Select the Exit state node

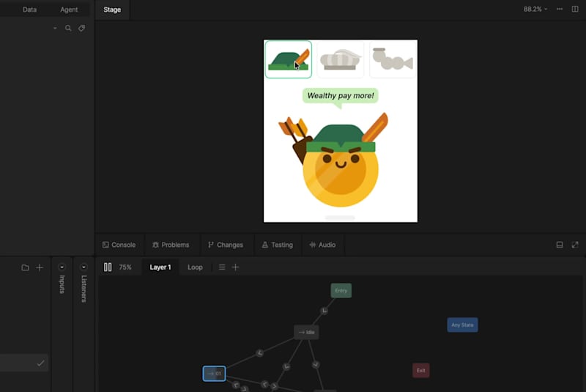point(420,371)
